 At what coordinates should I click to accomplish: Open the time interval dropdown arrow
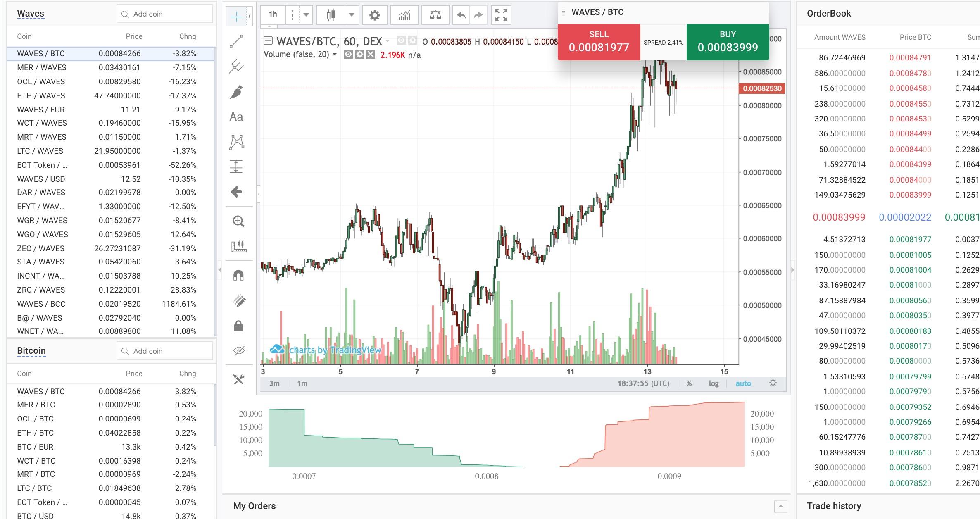pos(306,15)
